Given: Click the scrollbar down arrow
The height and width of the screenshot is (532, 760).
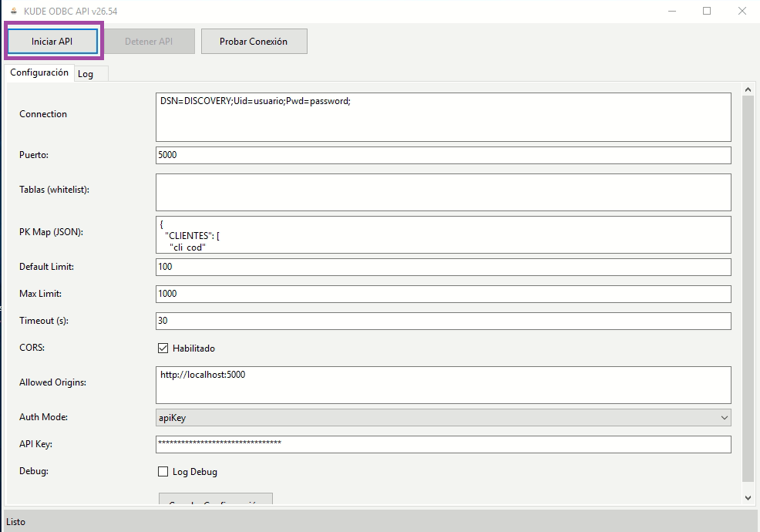Looking at the screenshot, I should pyautogui.click(x=747, y=498).
